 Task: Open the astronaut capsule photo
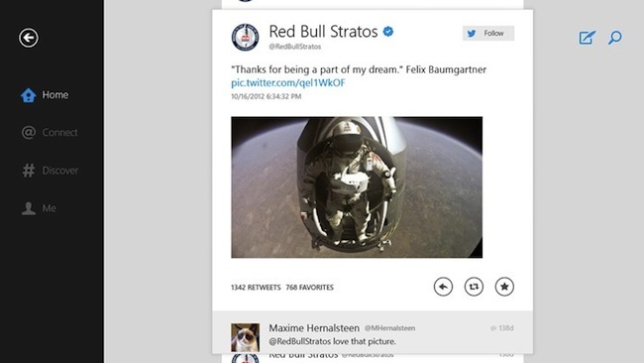tap(357, 187)
